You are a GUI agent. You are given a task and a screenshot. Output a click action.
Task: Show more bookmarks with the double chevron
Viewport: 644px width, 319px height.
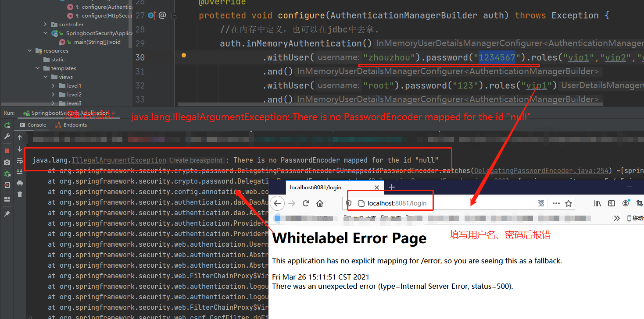coord(617,218)
